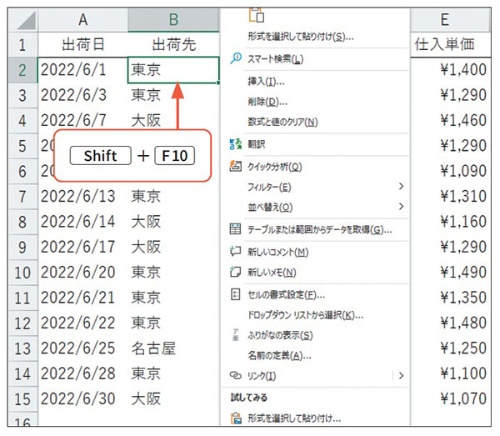The image size is (500, 436).
Task: Click the Format Cells icon
Action: 235,294
